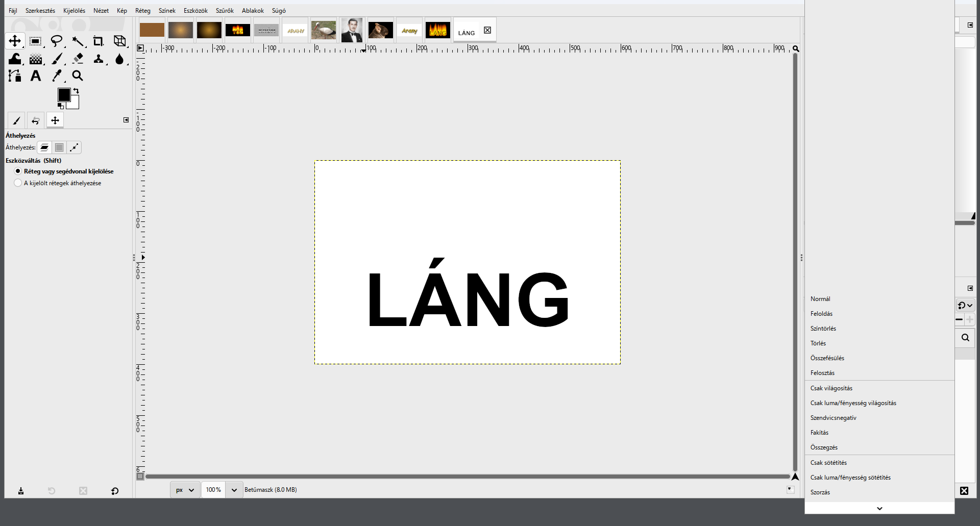The width and height of the screenshot is (980, 526).
Task: Set Áthelyezés mode to selection
Action: 59,147
